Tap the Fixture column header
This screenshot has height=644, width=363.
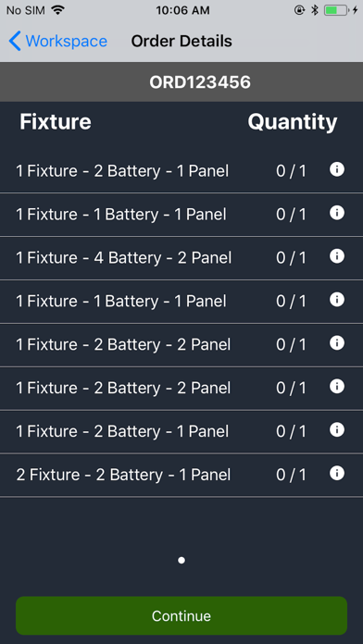pos(56,122)
